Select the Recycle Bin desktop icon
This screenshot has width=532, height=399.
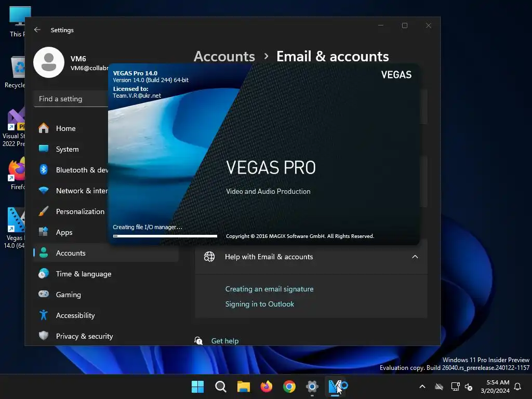15,72
